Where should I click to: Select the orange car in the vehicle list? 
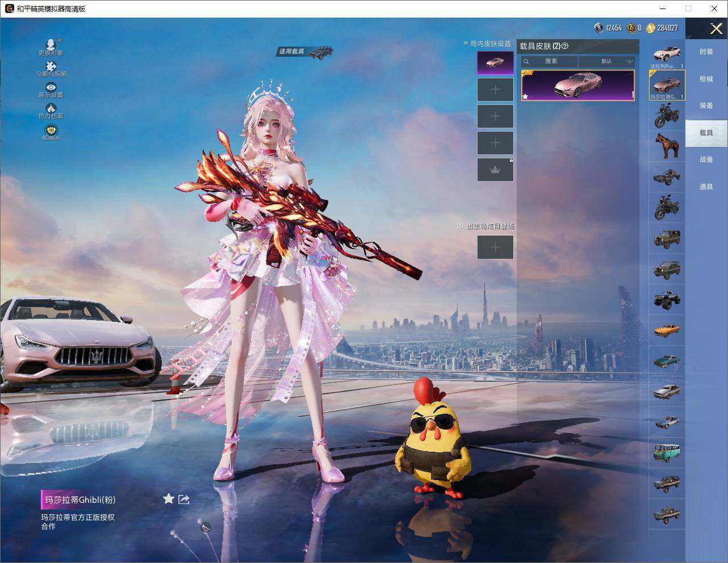[667, 330]
